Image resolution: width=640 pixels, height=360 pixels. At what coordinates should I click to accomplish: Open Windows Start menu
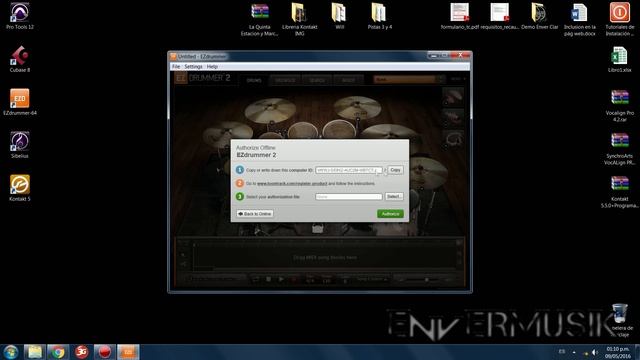pos(11,352)
